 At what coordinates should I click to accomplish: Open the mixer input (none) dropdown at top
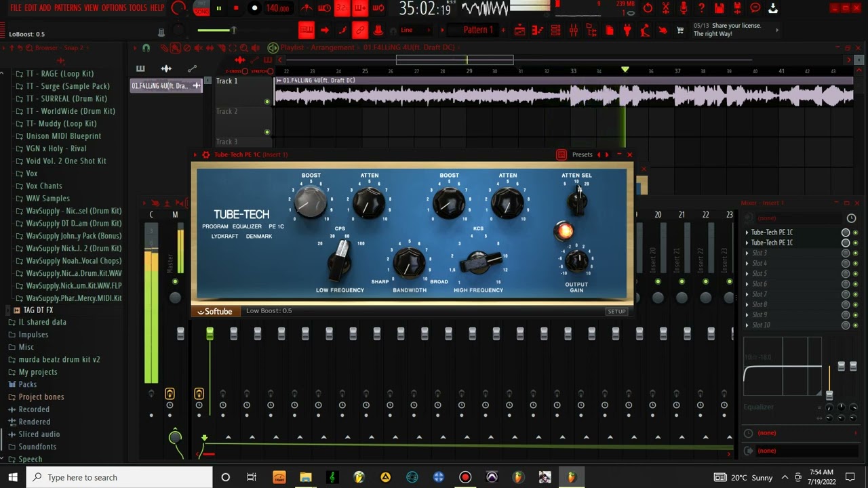pos(793,218)
